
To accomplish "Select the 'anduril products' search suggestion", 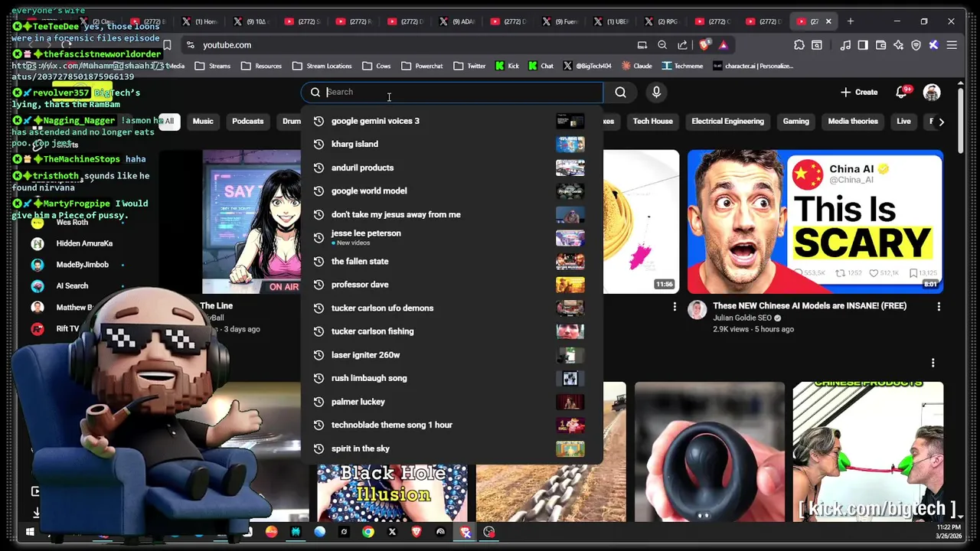I will [x=452, y=168].
